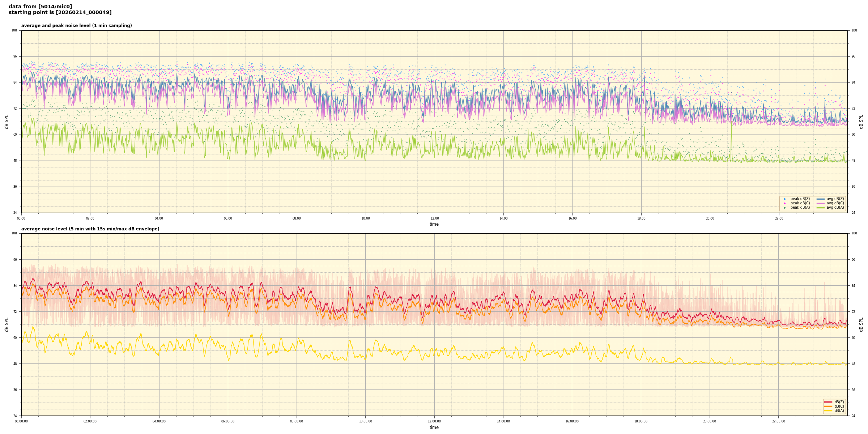Screen dimensions: 868x434
Task: Click the peak dB(C) legend marker
Action: (784, 203)
